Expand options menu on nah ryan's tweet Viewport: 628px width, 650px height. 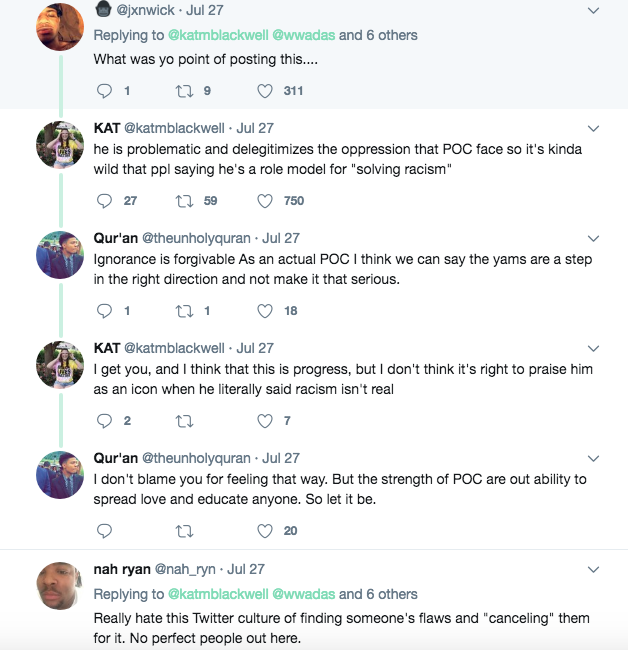[593, 569]
